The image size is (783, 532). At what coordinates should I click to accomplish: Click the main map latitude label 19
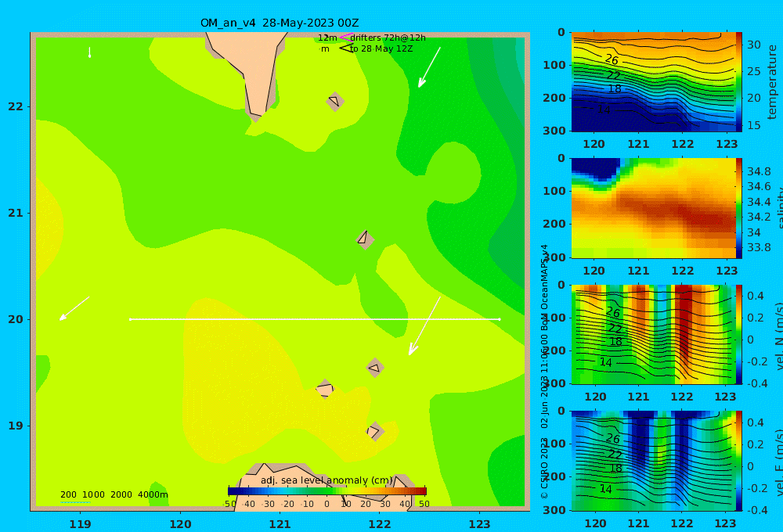point(16,426)
